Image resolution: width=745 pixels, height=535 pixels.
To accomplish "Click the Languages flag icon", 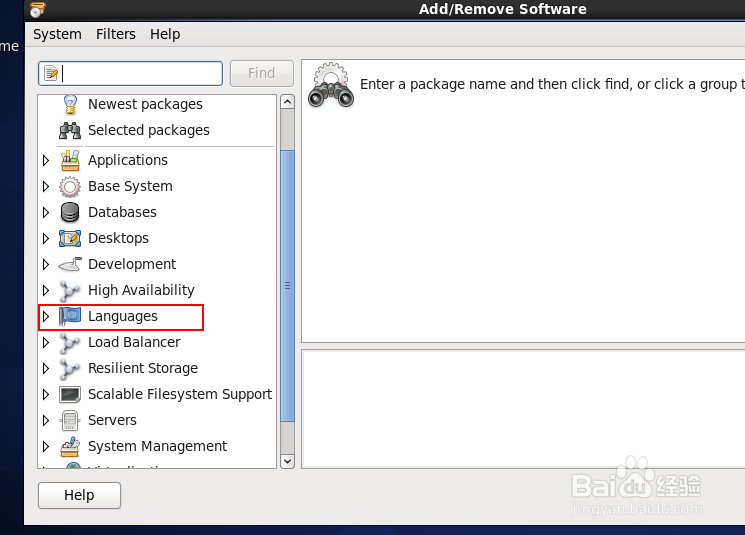I will click(x=70, y=316).
